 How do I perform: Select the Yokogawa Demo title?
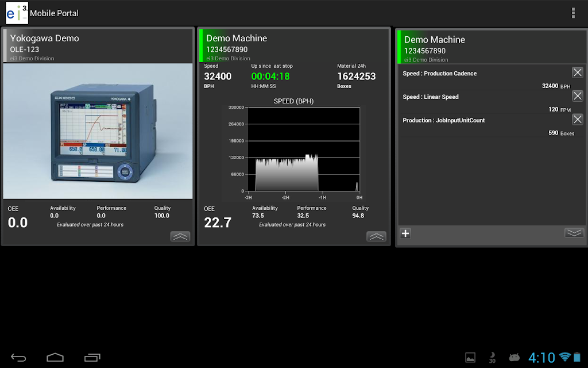(x=45, y=39)
